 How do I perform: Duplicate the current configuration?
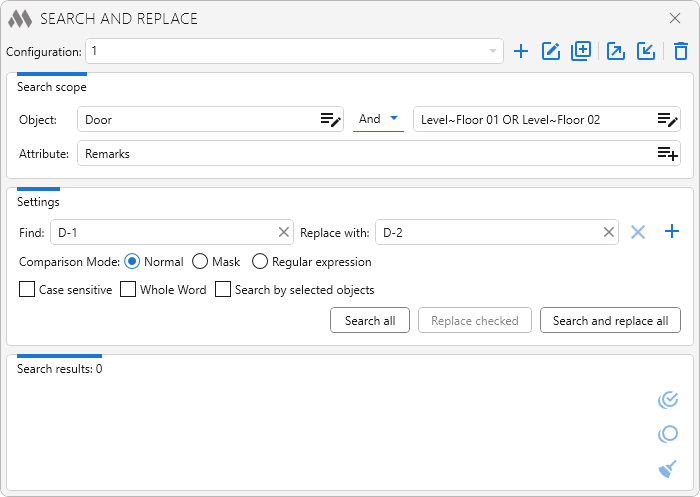[x=581, y=51]
